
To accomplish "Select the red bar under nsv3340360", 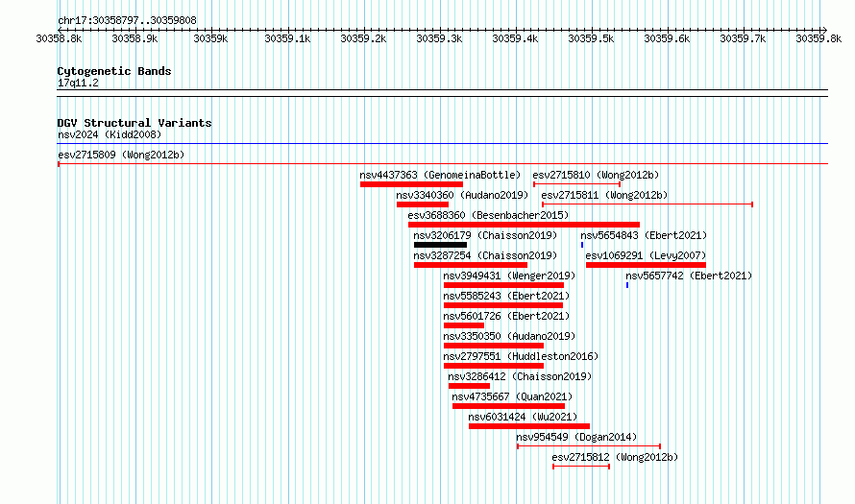I will click(x=423, y=204).
